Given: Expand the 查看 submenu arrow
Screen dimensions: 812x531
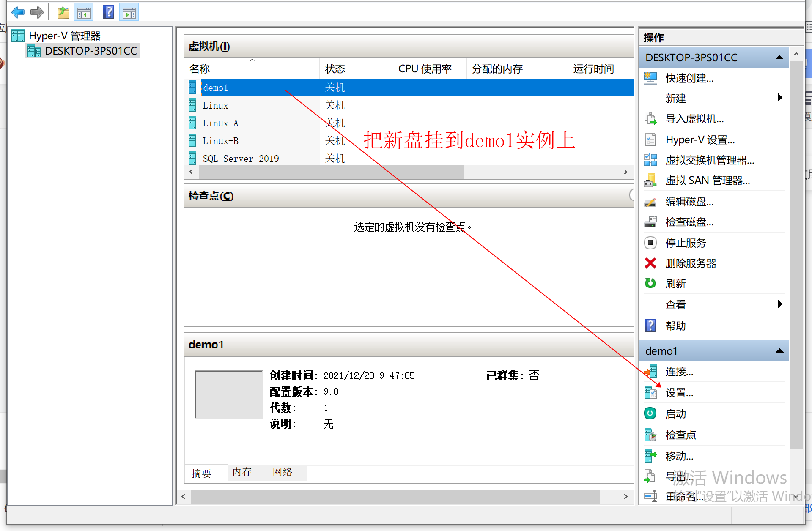Looking at the screenshot, I should tap(780, 304).
